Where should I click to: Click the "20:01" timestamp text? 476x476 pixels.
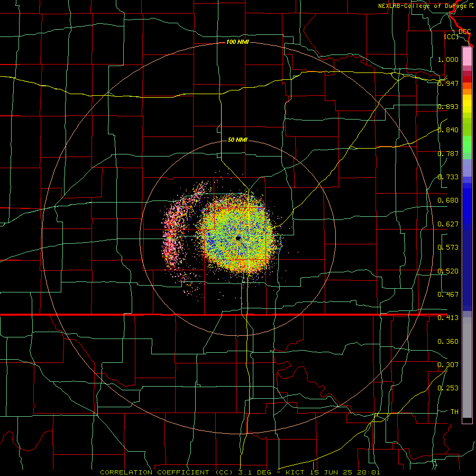[x=368, y=472]
